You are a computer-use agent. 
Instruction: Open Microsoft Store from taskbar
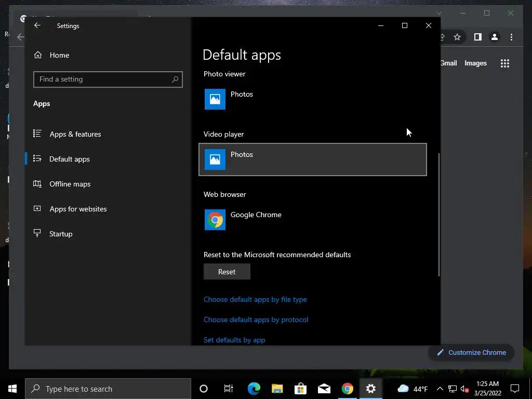(300, 389)
